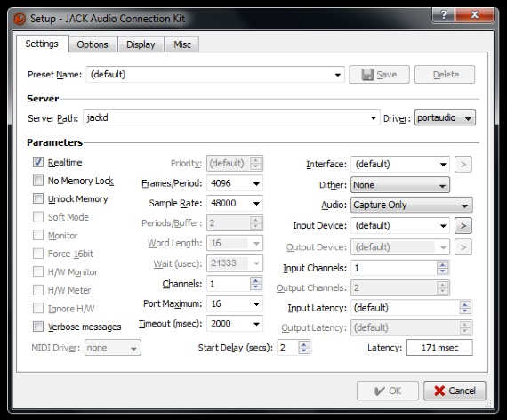Click the Save preset button
The image size is (507, 420).
379,75
